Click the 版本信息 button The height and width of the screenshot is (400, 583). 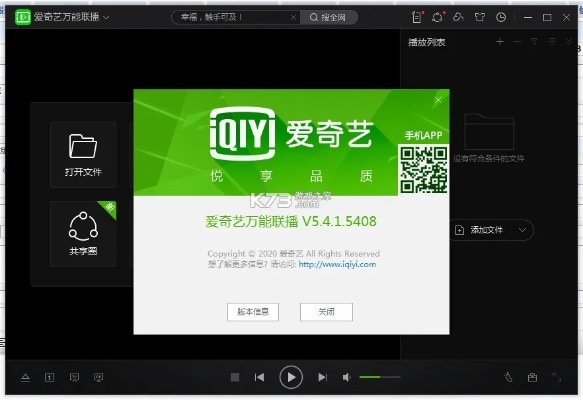253,312
